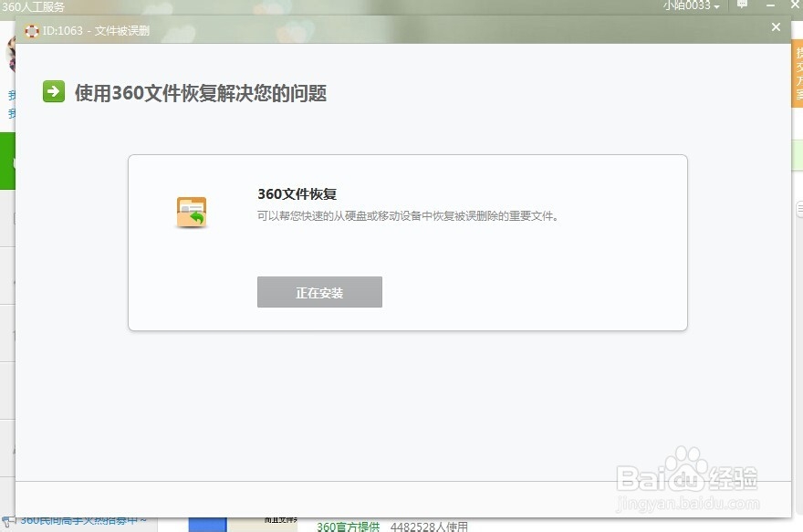This screenshot has height=532, width=803.
Task: Click the 4482528人使用 text in the background window
Action: 429,527
